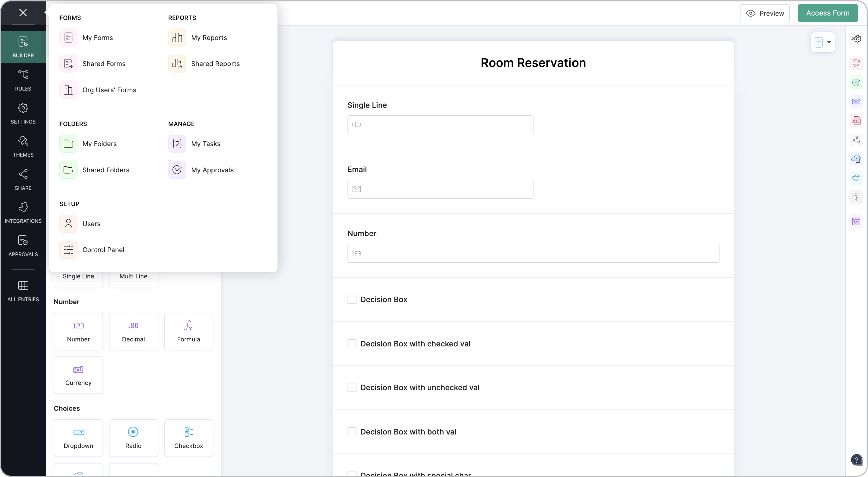Click the translation language icon
Viewport: 868px width, 477px height.
(x=856, y=140)
